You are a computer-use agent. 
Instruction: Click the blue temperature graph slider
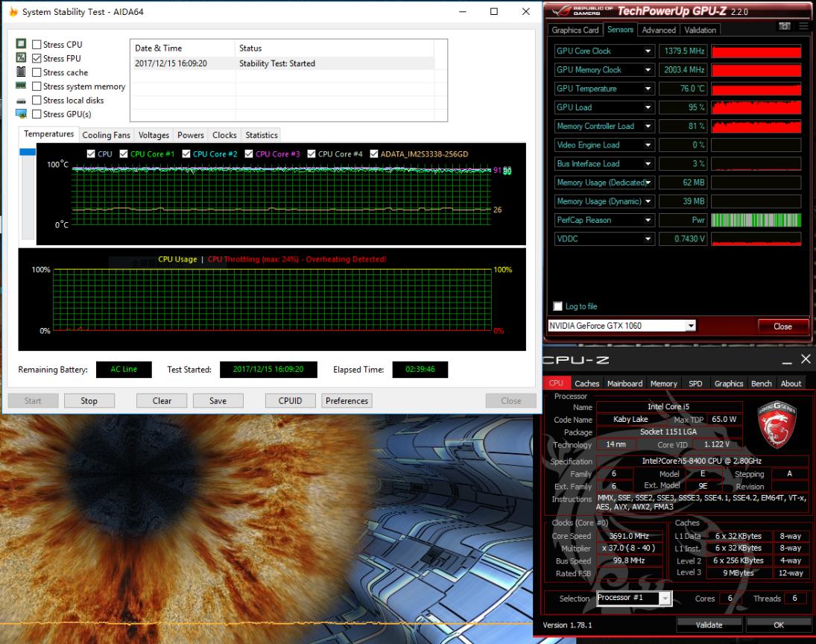[x=28, y=152]
